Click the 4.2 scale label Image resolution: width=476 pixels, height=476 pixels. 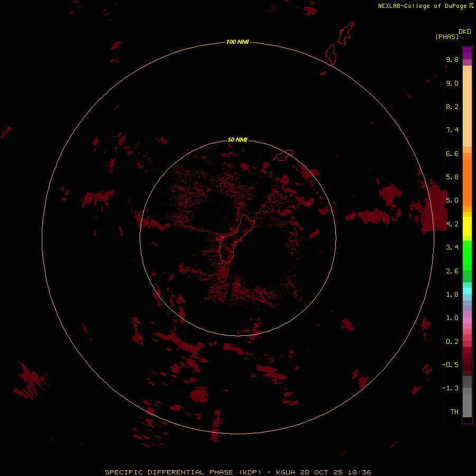[452, 224]
